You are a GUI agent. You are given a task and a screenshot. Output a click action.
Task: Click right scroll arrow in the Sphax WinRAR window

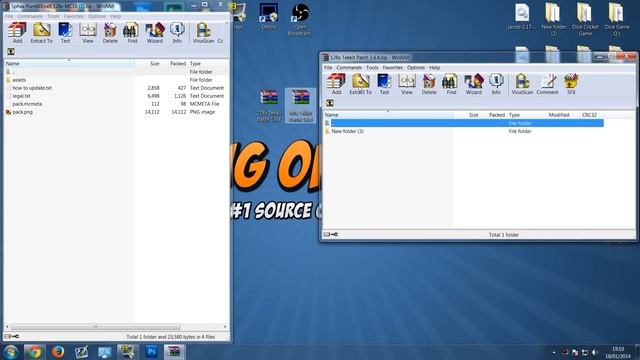click(x=225, y=327)
